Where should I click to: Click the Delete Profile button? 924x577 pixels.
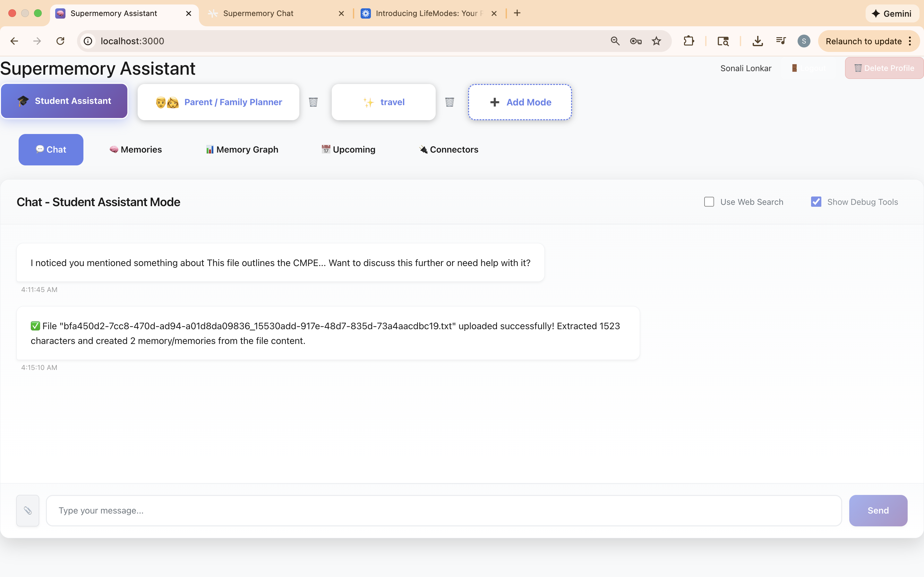tap(884, 68)
